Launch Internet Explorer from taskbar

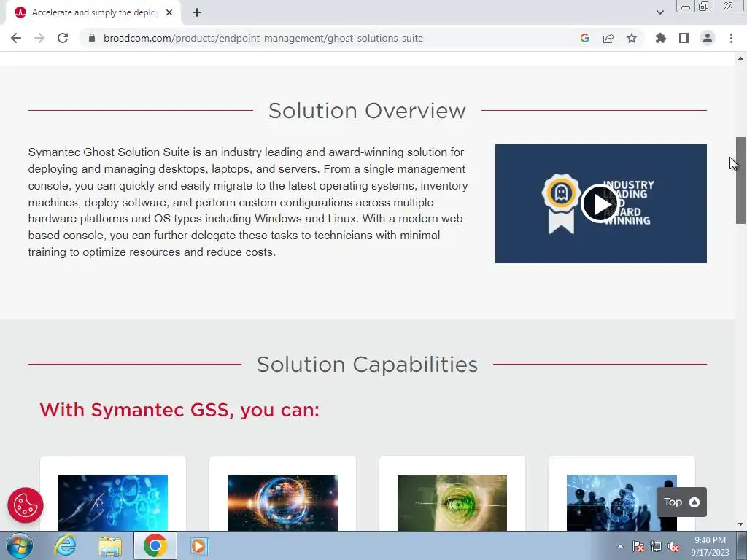[65, 545]
